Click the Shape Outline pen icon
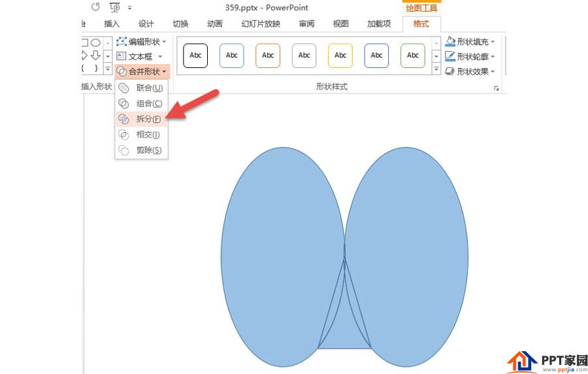This screenshot has height=374, width=588. click(x=450, y=56)
